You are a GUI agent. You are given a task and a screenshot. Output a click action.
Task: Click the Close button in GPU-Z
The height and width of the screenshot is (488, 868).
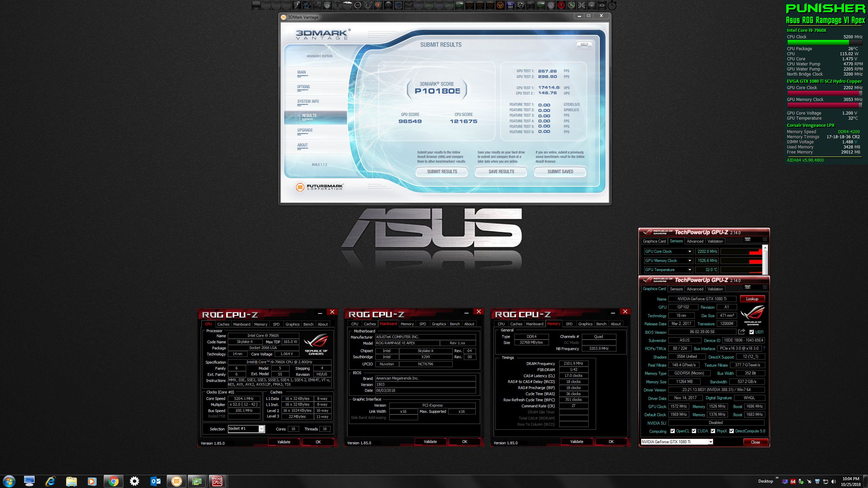pyautogui.click(x=755, y=442)
